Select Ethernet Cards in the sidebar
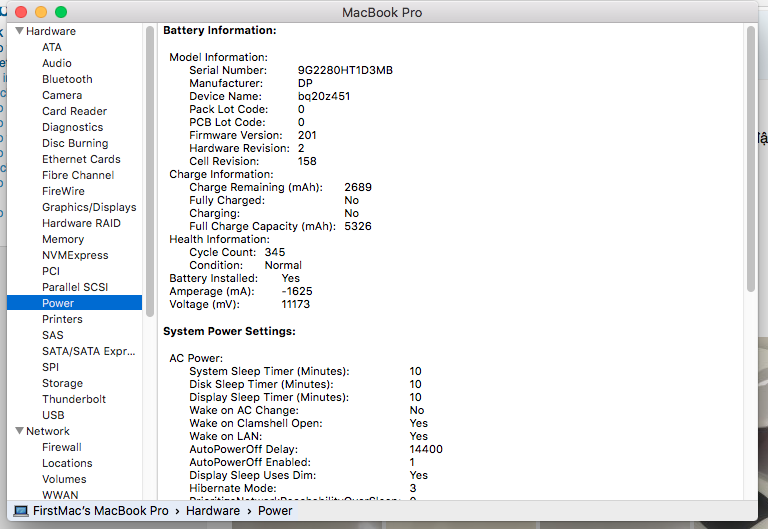Viewport: 768px width, 529px height. tap(81, 159)
